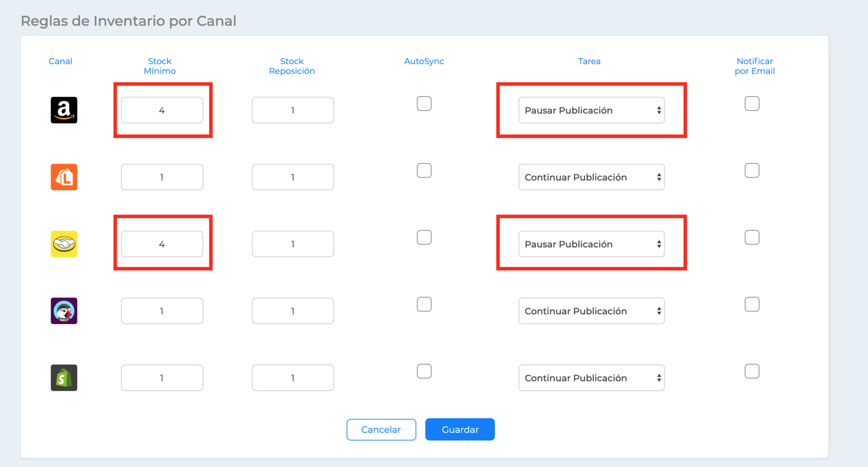868x467 pixels.
Task: Click the Reglas de Inventario por Canal title
Action: 129,21
